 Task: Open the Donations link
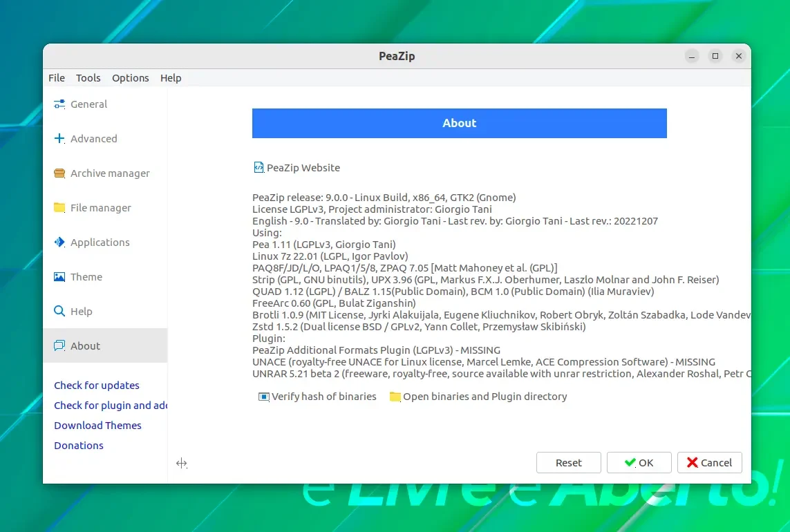(79, 446)
